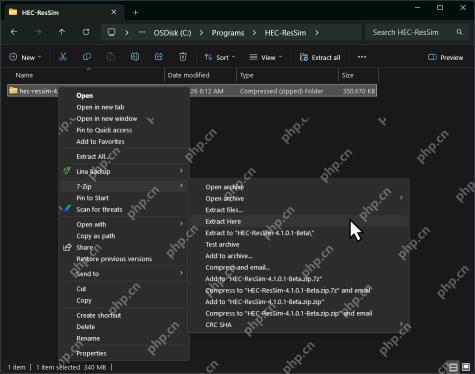Click the Share icon in the context menu

pos(67,247)
